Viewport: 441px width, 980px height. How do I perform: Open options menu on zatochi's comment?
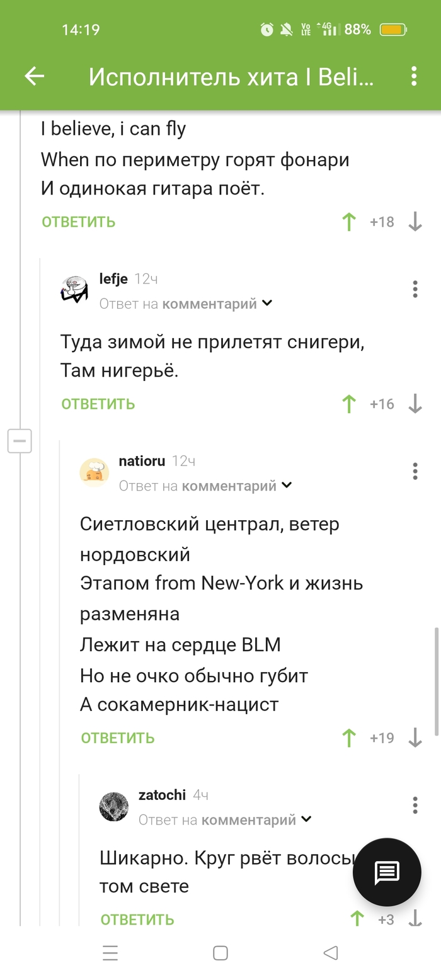pyautogui.click(x=415, y=805)
